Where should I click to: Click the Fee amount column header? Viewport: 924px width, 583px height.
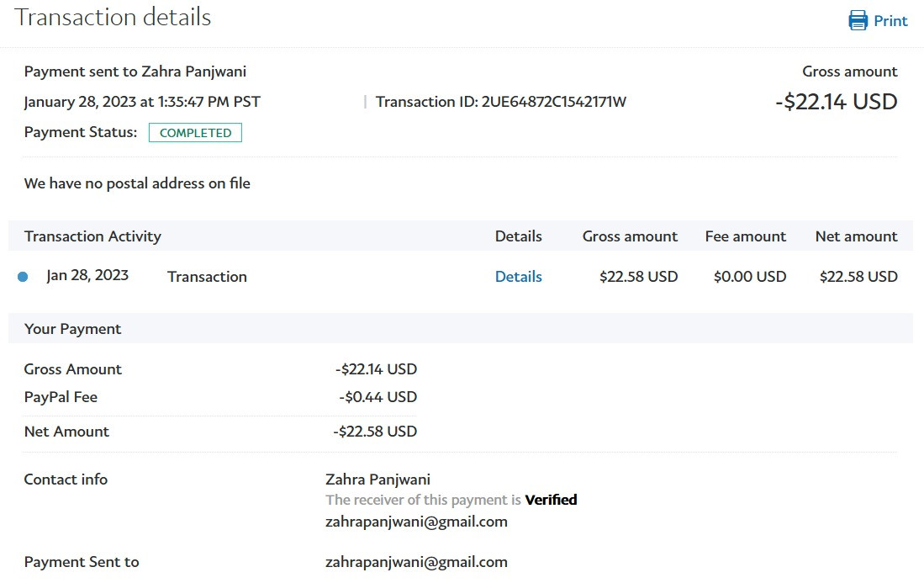point(745,236)
